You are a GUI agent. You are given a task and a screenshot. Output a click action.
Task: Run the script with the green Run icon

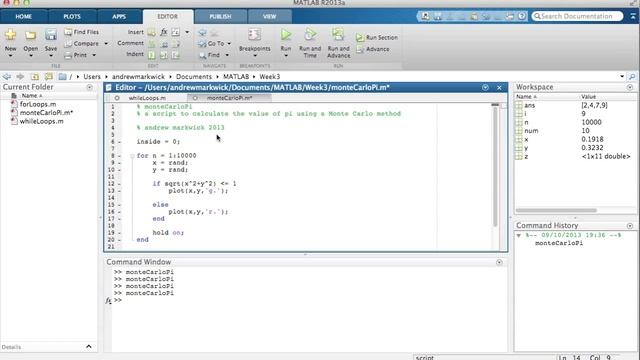click(286, 35)
